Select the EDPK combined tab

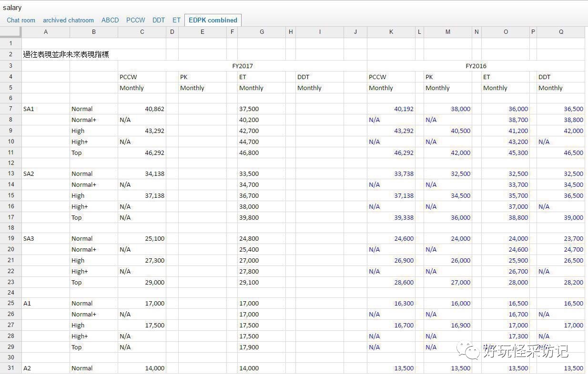point(213,20)
